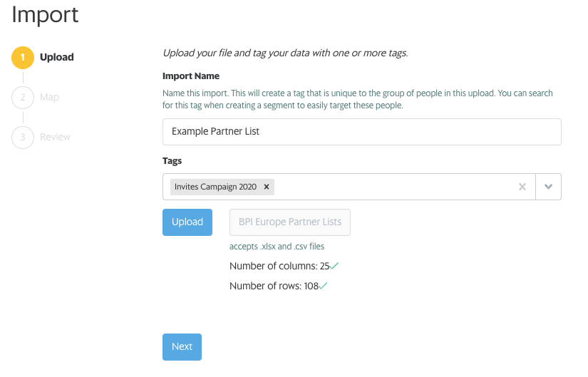This screenshot has height=377, width=588.
Task: Click the Number of rows text
Action: 274,286
